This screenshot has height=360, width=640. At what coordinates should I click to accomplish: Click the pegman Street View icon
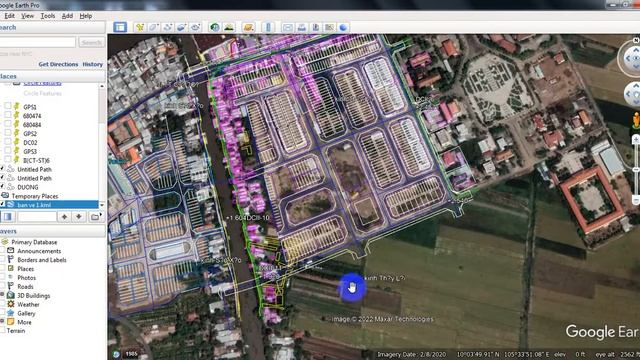click(x=636, y=121)
